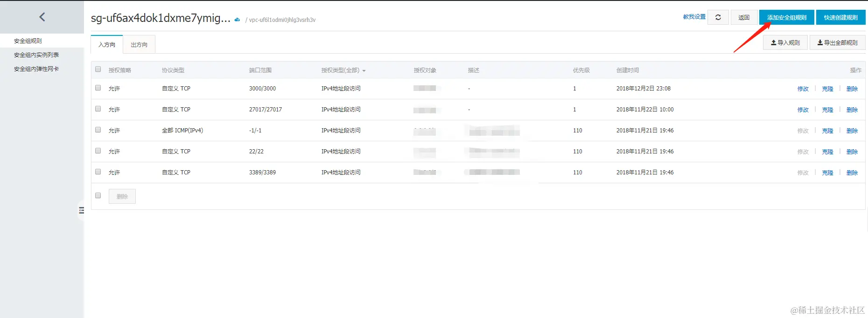This screenshot has height=318, width=868.
Task: Switch to the 入方向 tab
Action: point(107,45)
